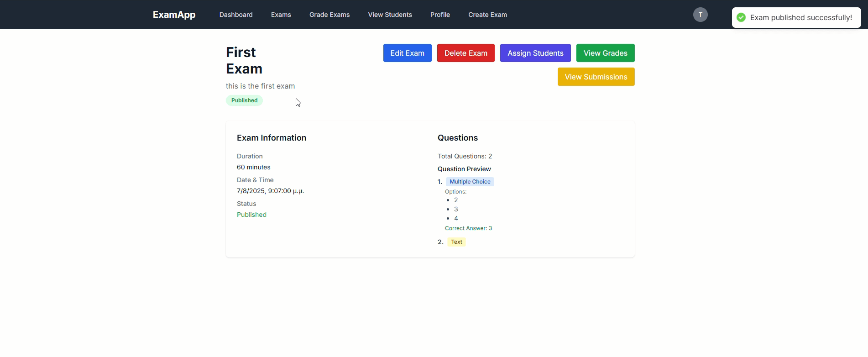Click the 'First Exam' title heading

click(244, 60)
